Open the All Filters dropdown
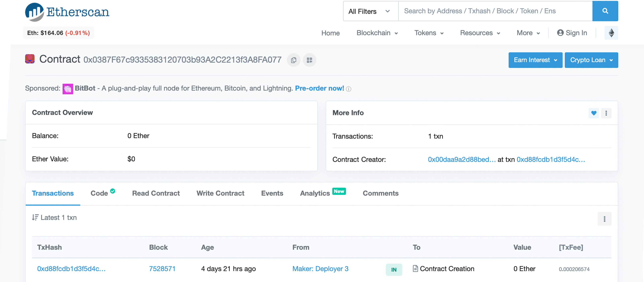This screenshot has height=282, width=644. tap(370, 11)
